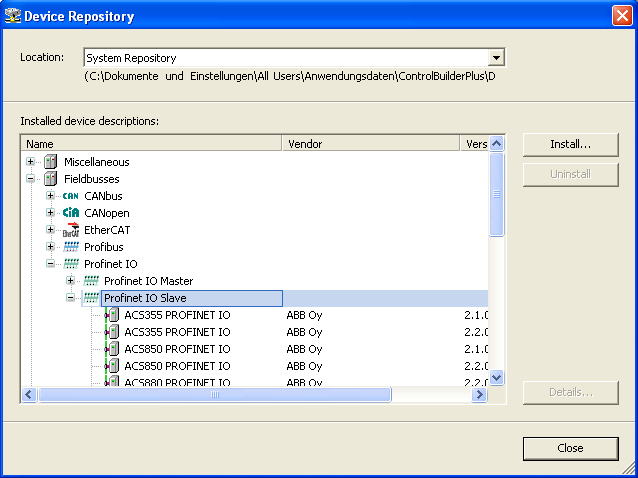
Task: Click the Install... button
Action: point(570,145)
